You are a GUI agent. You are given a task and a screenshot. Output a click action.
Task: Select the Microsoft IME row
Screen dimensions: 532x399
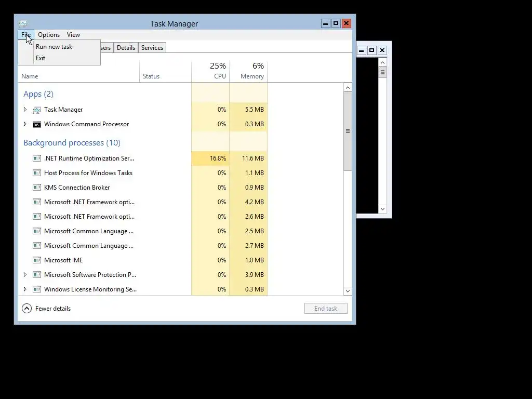click(142, 260)
